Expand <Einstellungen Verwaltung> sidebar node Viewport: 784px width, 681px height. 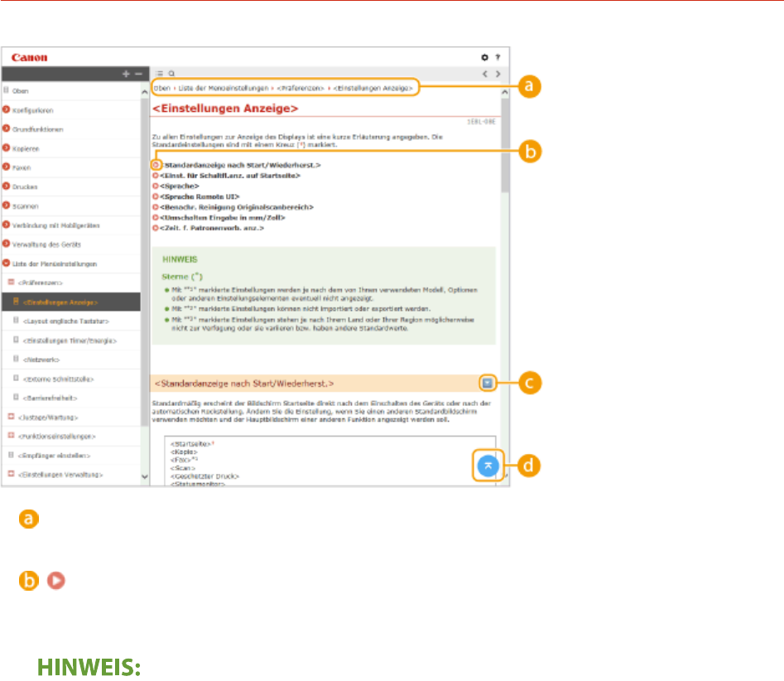pyautogui.click(x=11, y=475)
